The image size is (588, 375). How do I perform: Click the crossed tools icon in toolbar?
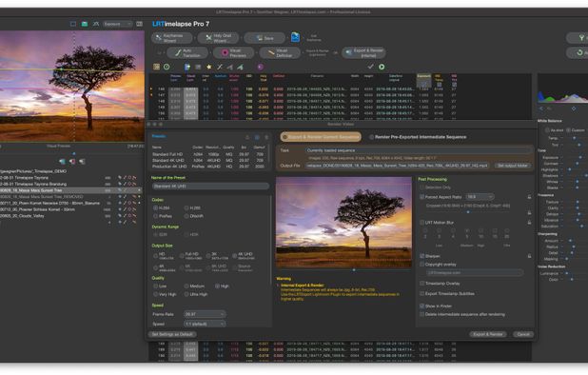click(220, 67)
